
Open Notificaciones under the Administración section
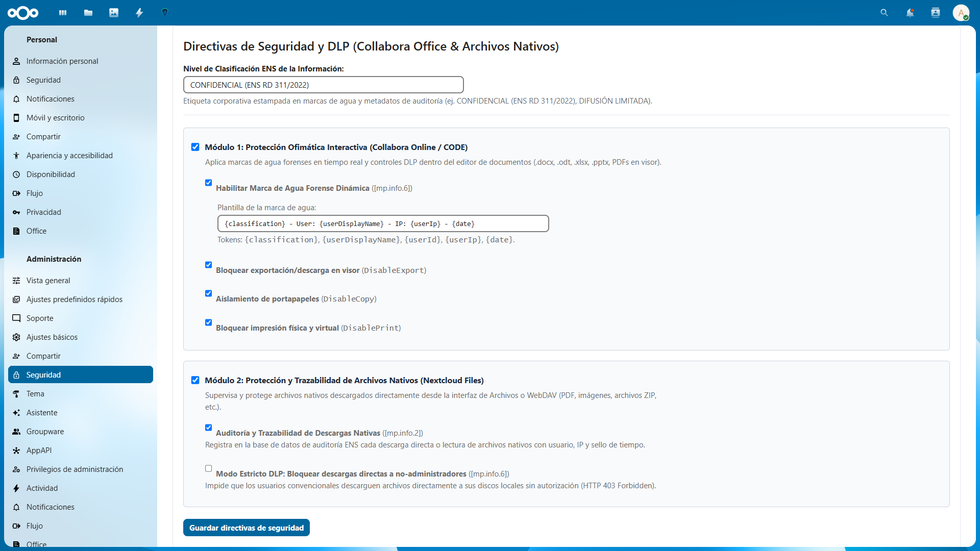pos(81,507)
